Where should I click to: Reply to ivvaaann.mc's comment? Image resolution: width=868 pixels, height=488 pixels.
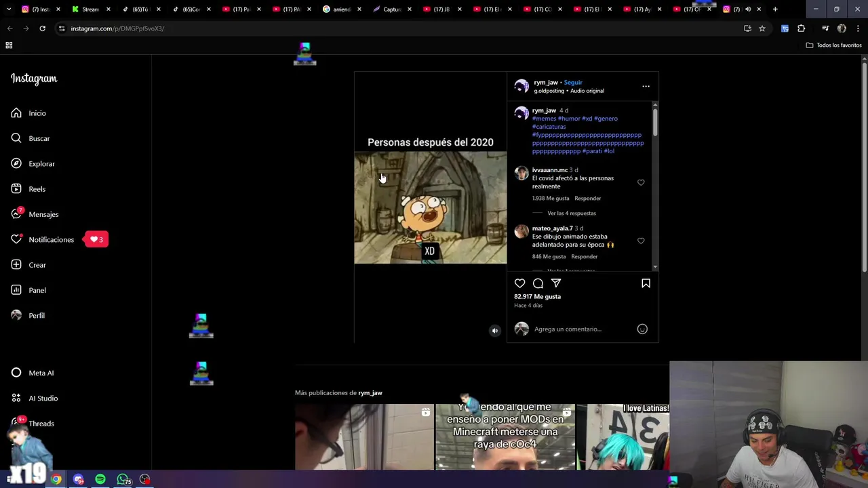587,199
